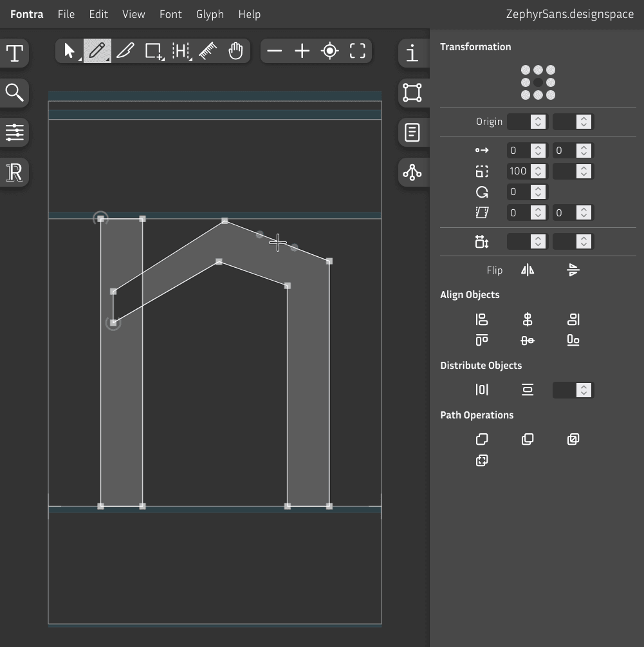
Task: Open the Reference Font sidebar panel
Action: (15, 173)
